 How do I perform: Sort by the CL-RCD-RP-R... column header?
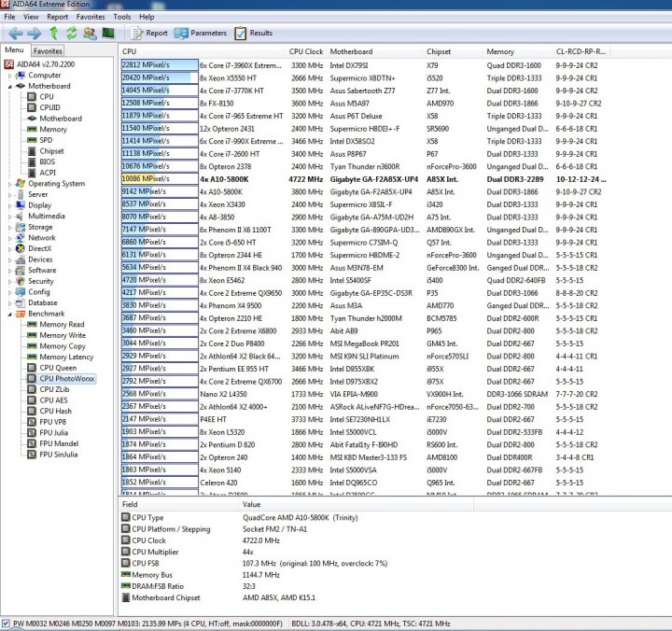coord(581,51)
